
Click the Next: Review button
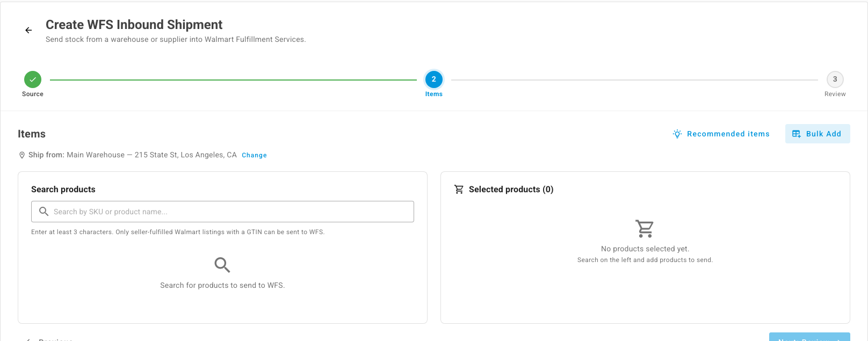pyautogui.click(x=809, y=338)
